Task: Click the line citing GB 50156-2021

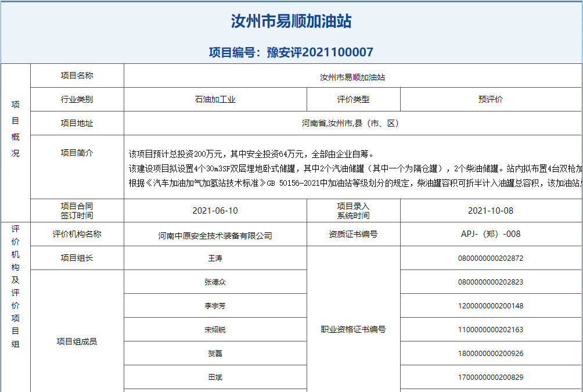Action: pyautogui.click(x=355, y=184)
